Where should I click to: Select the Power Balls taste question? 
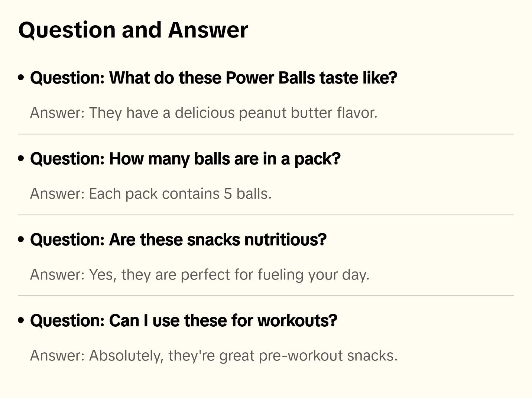click(x=214, y=78)
